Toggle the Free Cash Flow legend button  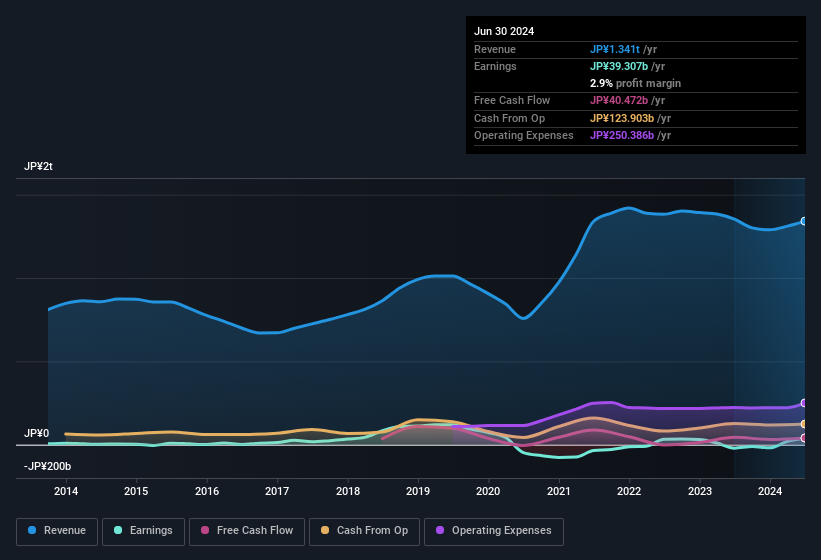pos(247,531)
